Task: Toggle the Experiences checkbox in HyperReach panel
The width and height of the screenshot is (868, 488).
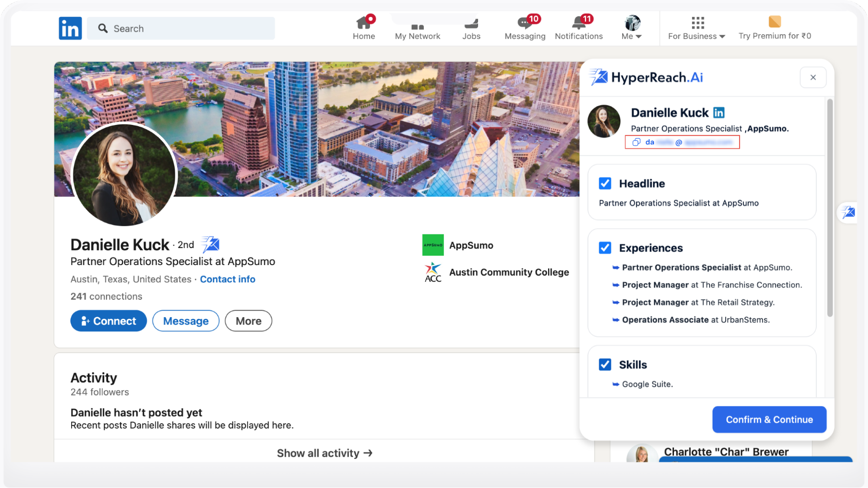Action: point(606,248)
